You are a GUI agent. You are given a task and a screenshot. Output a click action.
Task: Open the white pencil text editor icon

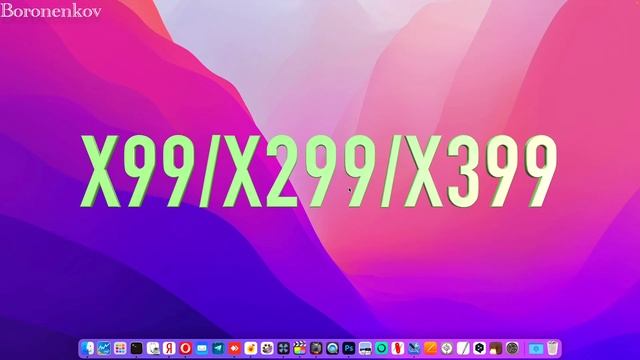pyautogui.click(x=463, y=348)
